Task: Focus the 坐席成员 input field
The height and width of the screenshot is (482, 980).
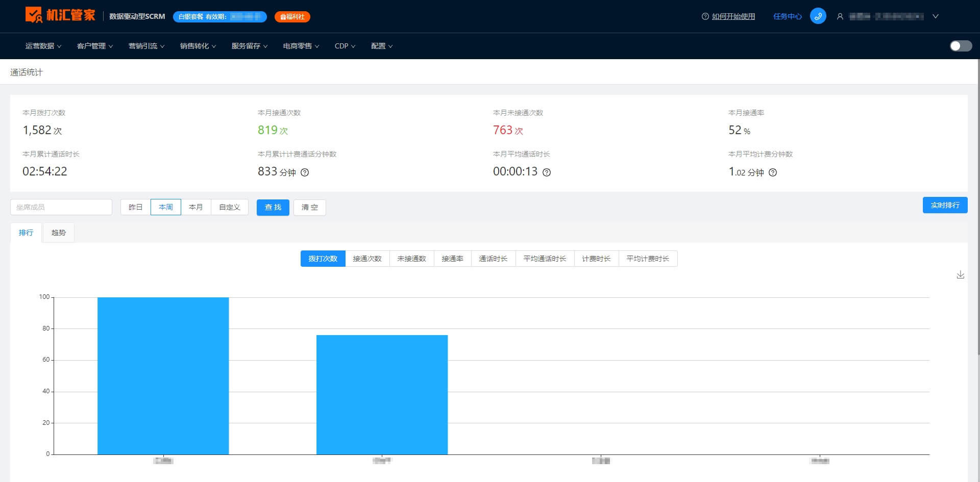Action: [61, 207]
